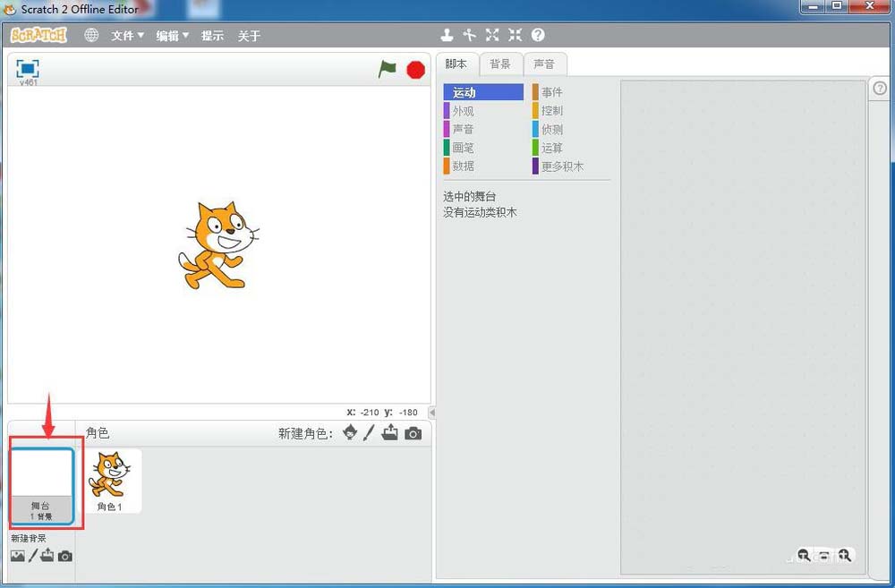
Task: Upload sprite from file icon
Action: pyautogui.click(x=391, y=432)
